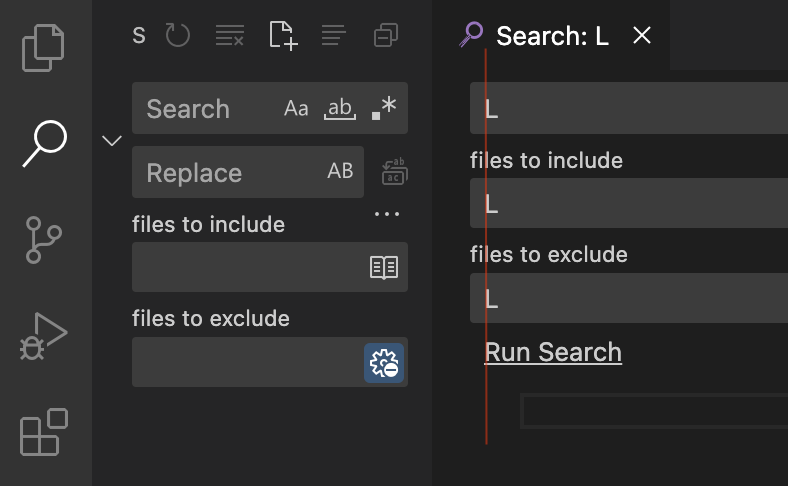The height and width of the screenshot is (486, 788).
Task: Collapse all search results
Action: [386, 35]
